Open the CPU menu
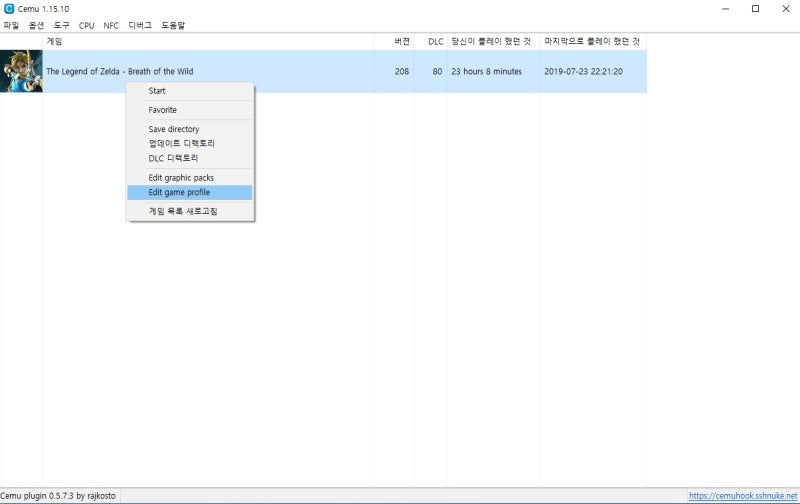800x504 pixels. tap(86, 26)
